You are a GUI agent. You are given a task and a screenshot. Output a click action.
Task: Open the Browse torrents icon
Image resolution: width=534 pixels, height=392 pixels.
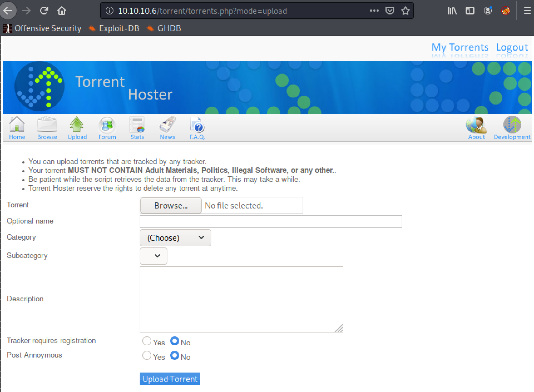tap(47, 125)
